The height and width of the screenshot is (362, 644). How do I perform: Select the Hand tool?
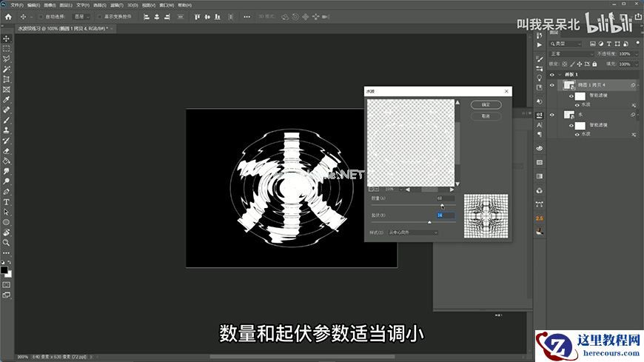coord(6,232)
